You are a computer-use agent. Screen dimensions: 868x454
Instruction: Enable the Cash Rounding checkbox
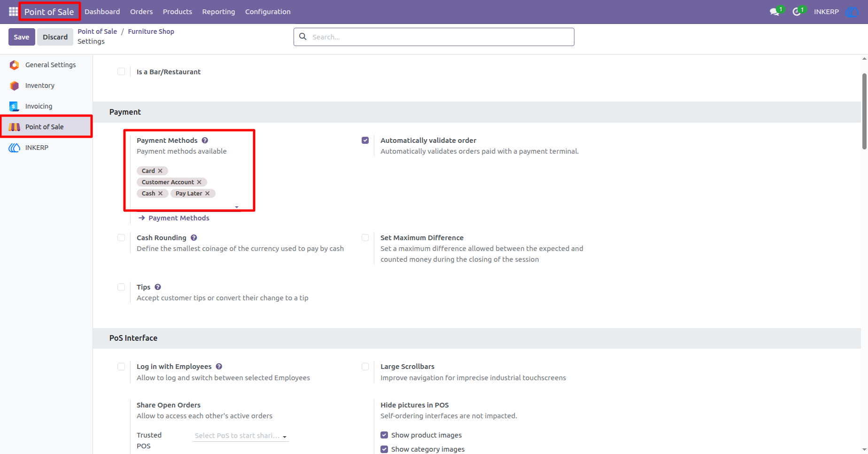[x=121, y=238]
